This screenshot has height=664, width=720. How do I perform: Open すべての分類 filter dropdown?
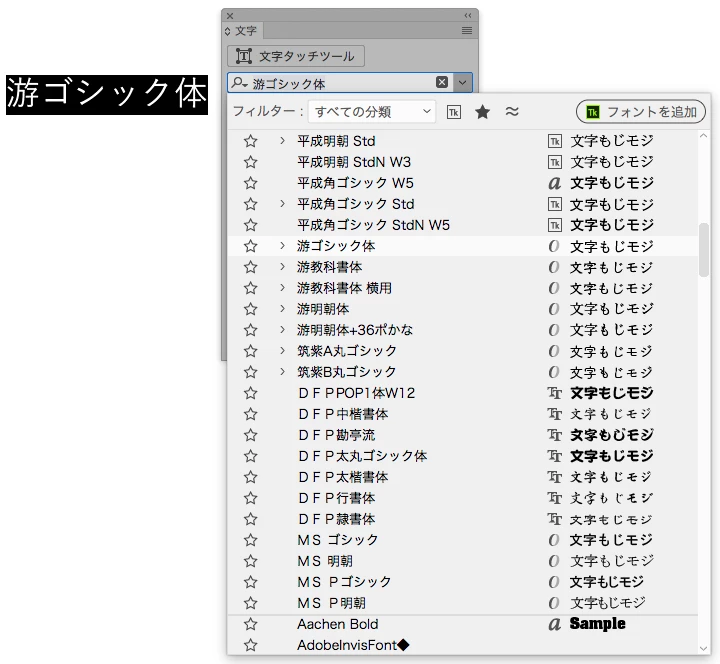coord(372,112)
